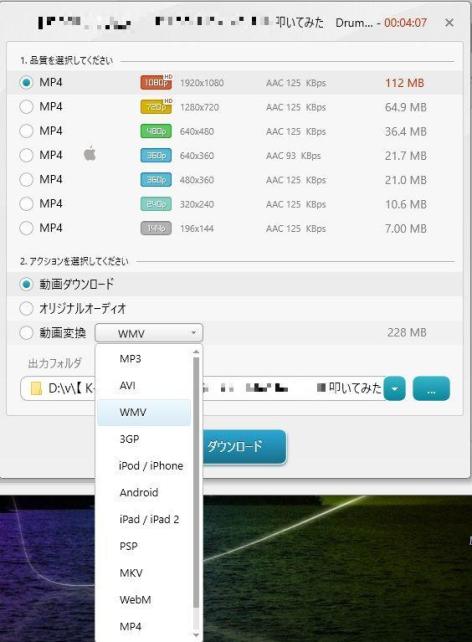Image resolution: width=472 pixels, height=642 pixels.
Task: Click the 1280x720 resolution text
Action: point(199,107)
